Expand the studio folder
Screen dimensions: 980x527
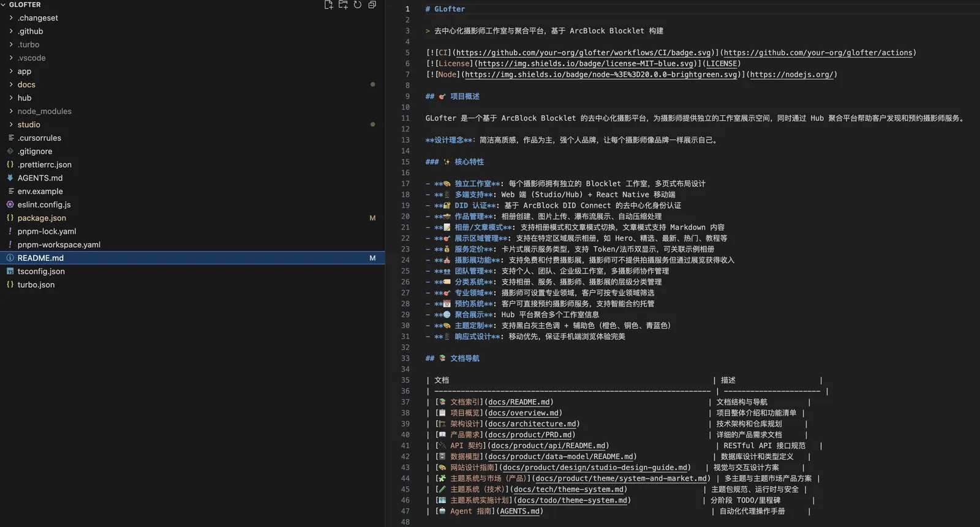tap(11, 125)
